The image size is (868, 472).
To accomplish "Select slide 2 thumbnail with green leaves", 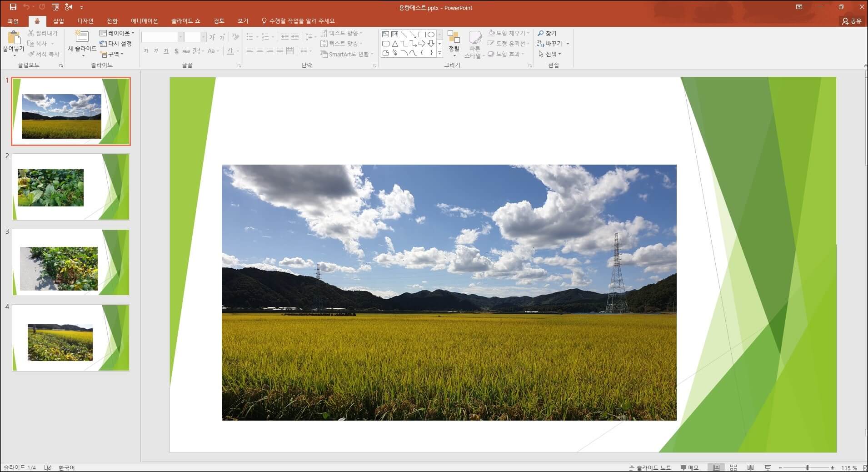I will [x=71, y=187].
